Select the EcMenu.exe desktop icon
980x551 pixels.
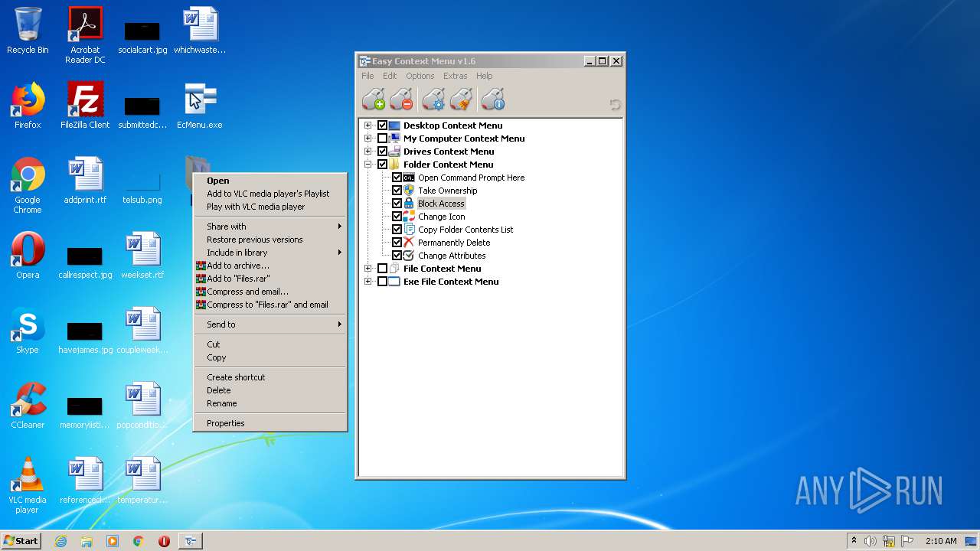[200, 106]
